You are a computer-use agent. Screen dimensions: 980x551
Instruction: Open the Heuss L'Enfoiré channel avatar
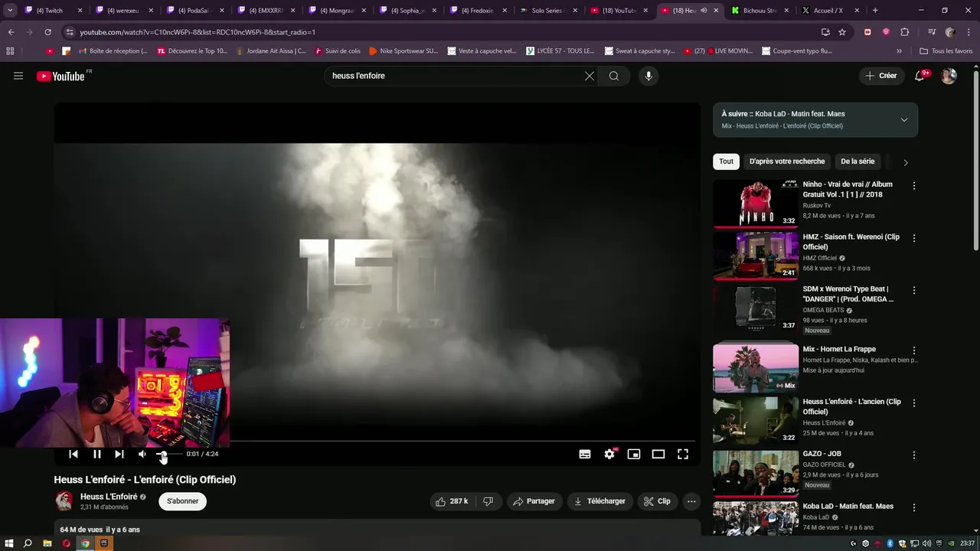coord(64,501)
